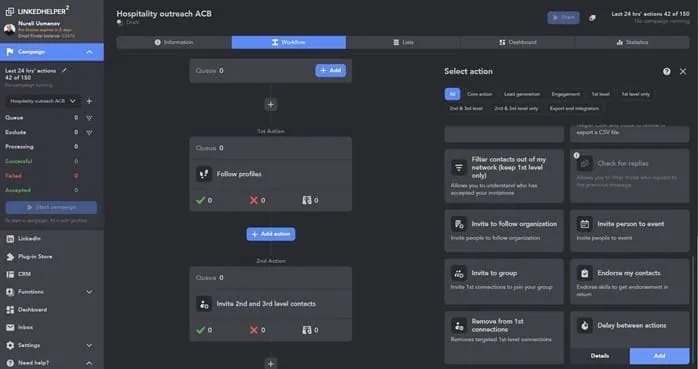Screen dimensions: 698x369
Task: Click the Details button for selected action
Action: coord(600,356)
